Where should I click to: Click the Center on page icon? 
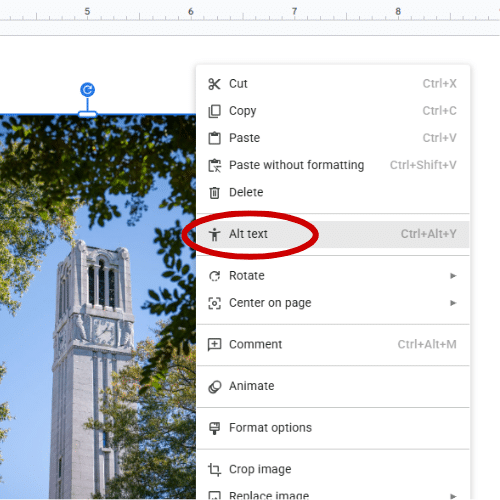[214, 303]
